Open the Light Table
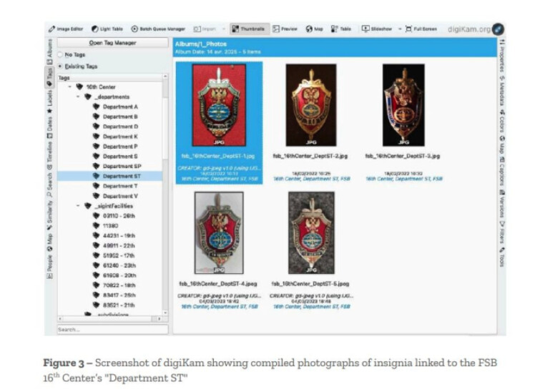This screenshot has height=392, width=540. pos(107,29)
